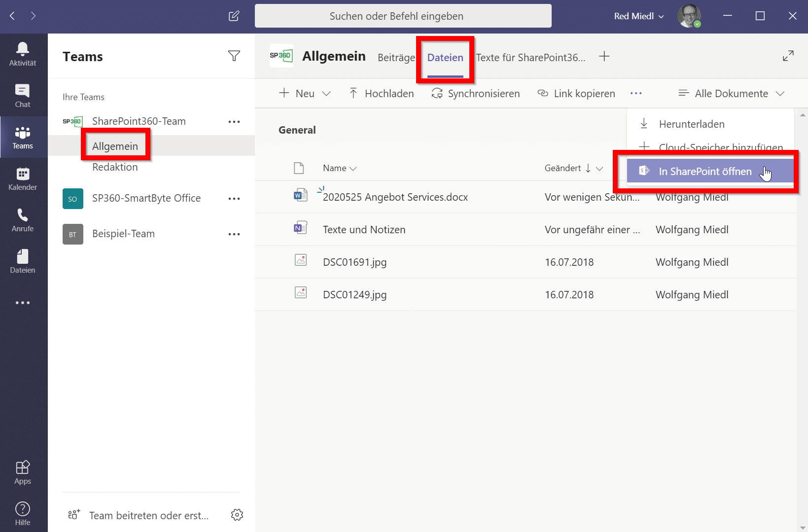Click 16.07.2018 date of DSC01691.jpg
The image size is (808, 532).
[x=569, y=262]
